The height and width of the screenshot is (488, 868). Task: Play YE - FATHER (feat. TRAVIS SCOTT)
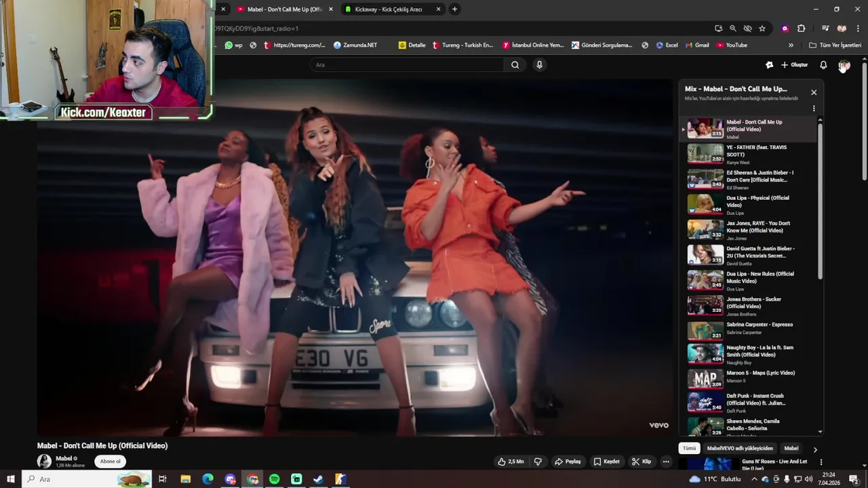click(x=749, y=154)
